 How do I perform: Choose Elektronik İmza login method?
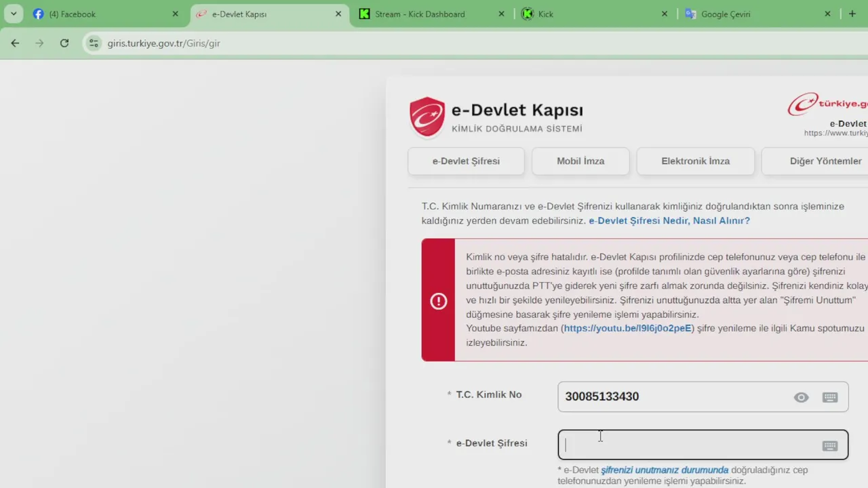pyautogui.click(x=695, y=161)
